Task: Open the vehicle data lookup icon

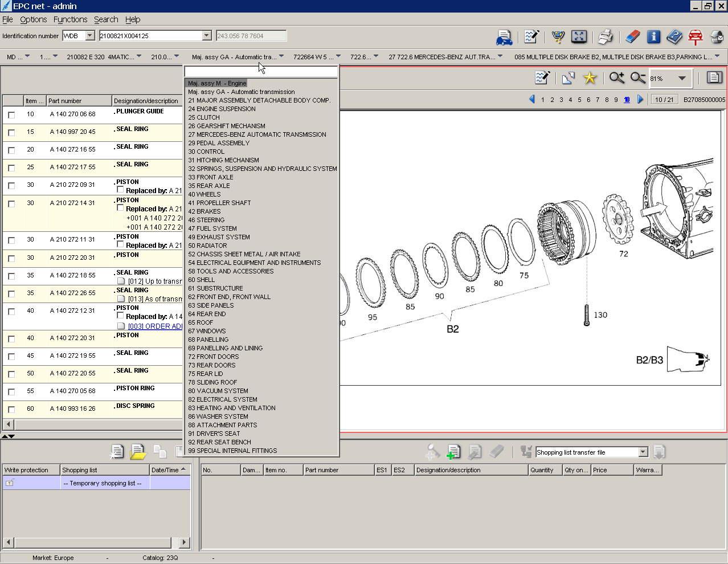Action: (x=503, y=36)
